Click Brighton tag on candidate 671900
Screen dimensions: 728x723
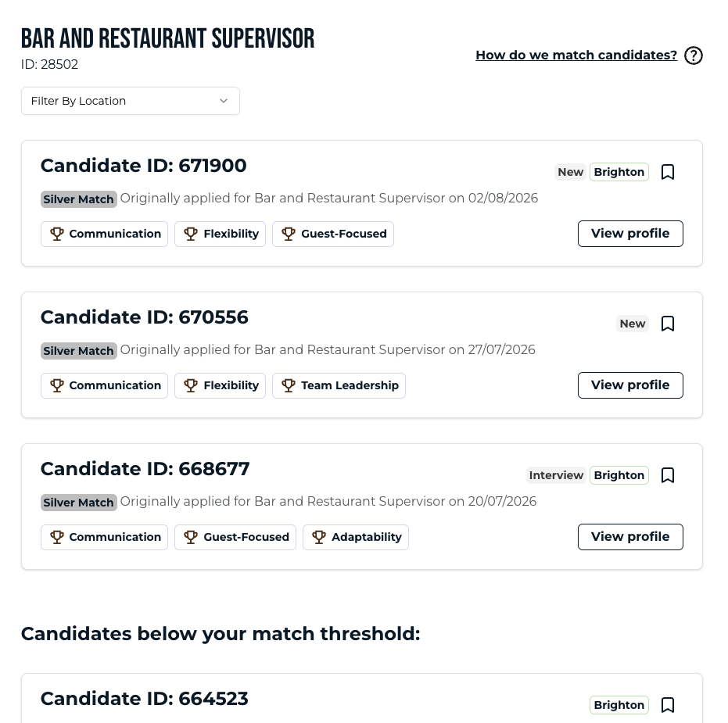tap(619, 172)
